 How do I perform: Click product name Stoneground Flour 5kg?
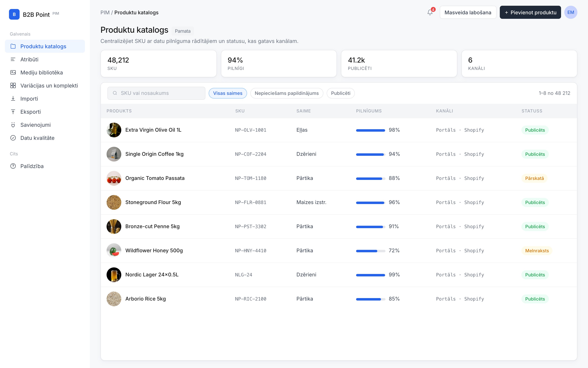click(153, 202)
